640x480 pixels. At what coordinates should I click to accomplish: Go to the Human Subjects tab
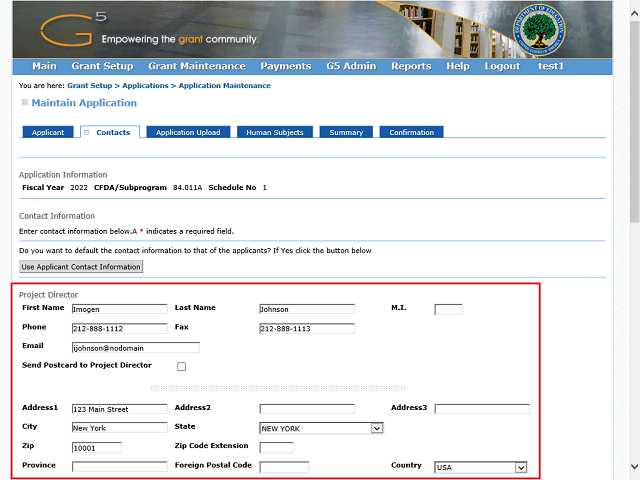coord(275,132)
